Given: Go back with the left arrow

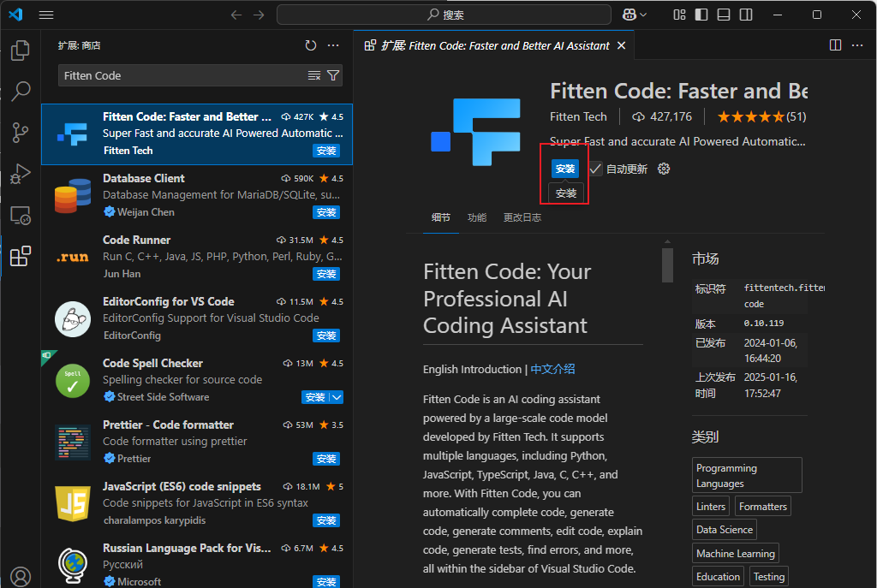Looking at the screenshot, I should click(x=236, y=15).
